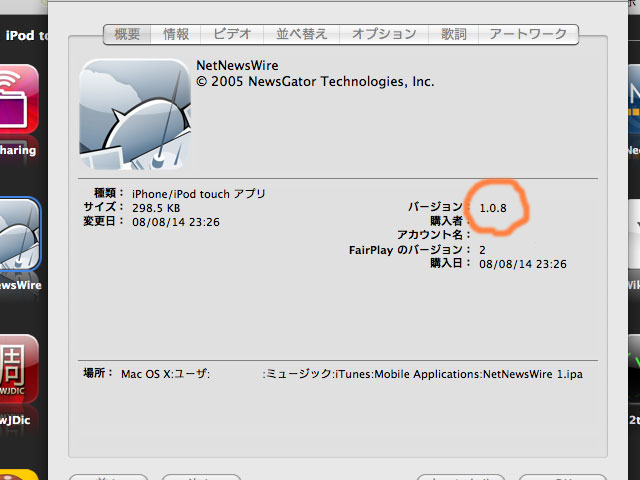Click 'iPhone/iPod touch アプリ' kind value
This screenshot has width=640, height=480.
199,194
